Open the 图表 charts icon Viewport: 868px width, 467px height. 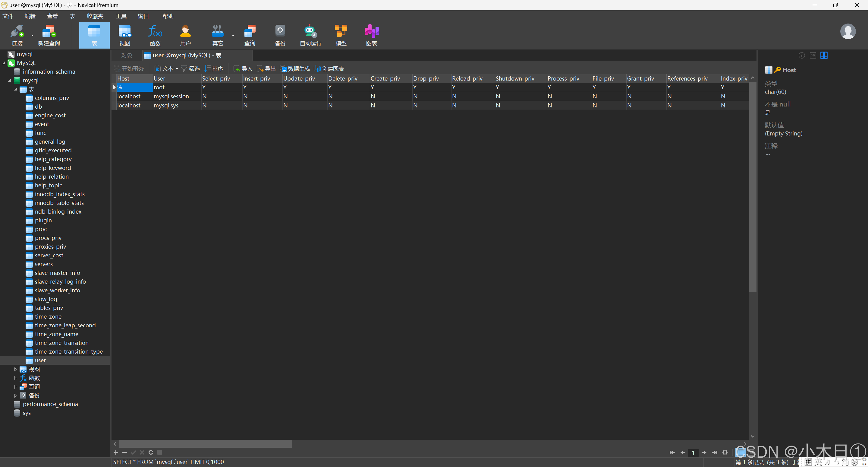(371, 35)
